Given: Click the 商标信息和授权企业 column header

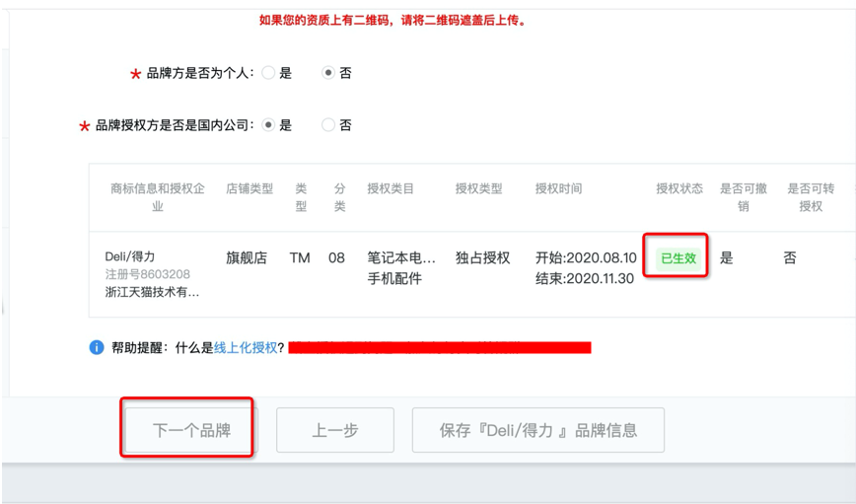Looking at the screenshot, I should click(x=158, y=197).
